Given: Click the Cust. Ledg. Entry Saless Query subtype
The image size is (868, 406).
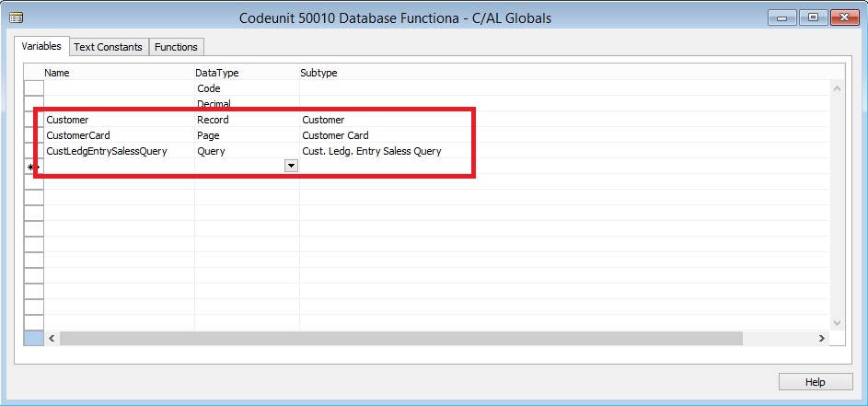Looking at the screenshot, I should pyautogui.click(x=371, y=151).
